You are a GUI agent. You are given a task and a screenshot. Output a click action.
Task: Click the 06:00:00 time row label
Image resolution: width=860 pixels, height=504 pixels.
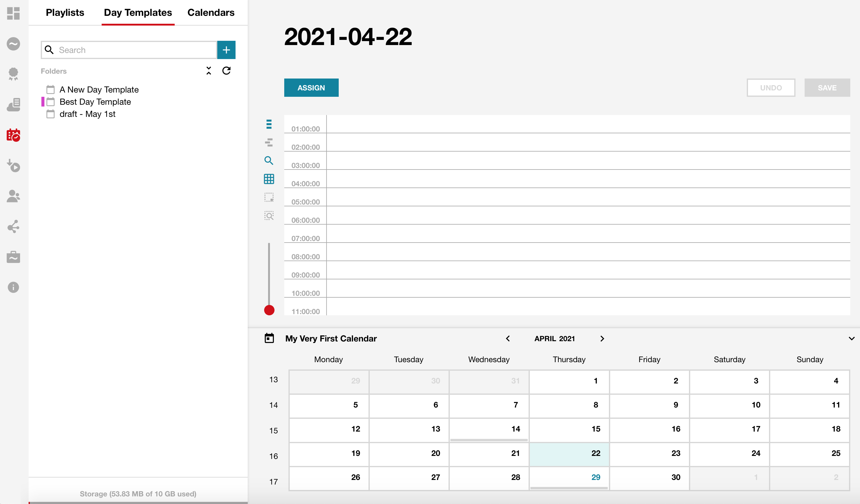point(306,220)
